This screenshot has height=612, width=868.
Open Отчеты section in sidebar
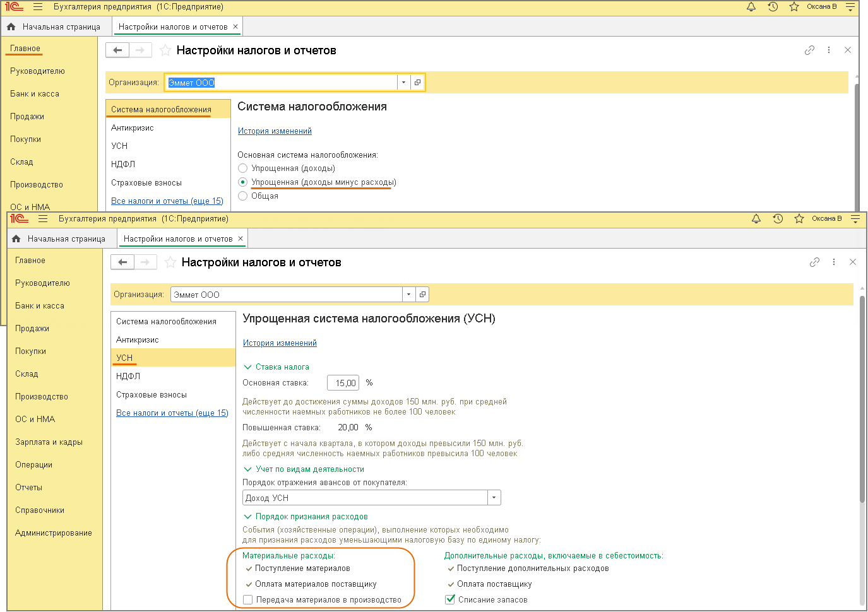coord(29,488)
